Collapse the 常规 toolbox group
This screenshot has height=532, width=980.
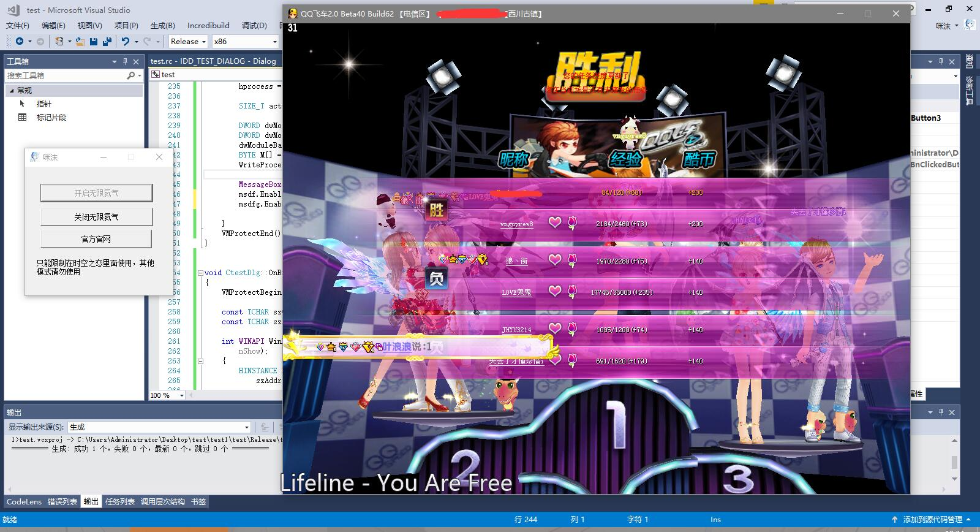[x=11, y=90]
